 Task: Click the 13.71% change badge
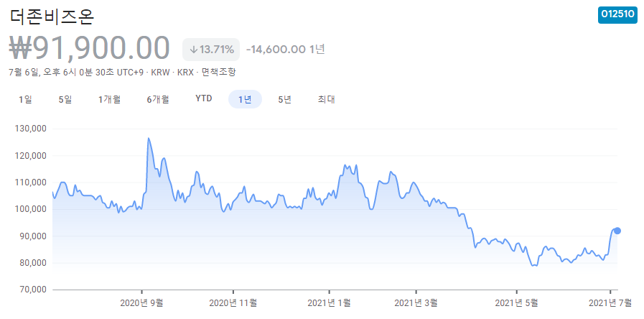[210, 50]
